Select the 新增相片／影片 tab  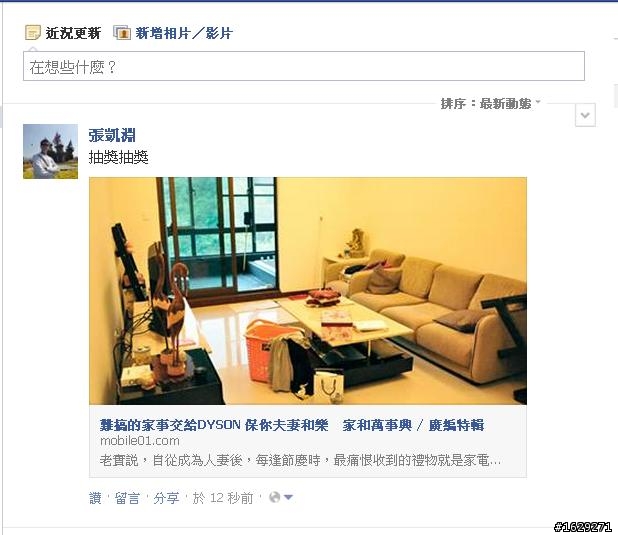tap(184, 33)
